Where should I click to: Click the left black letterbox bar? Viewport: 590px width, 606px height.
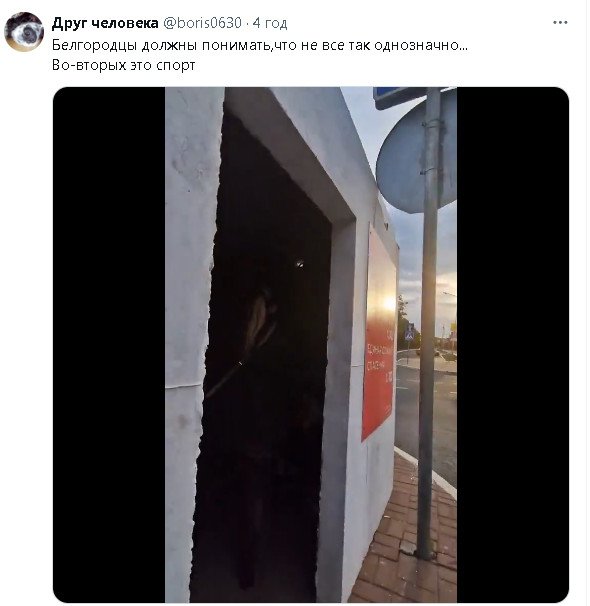[x=109, y=345]
